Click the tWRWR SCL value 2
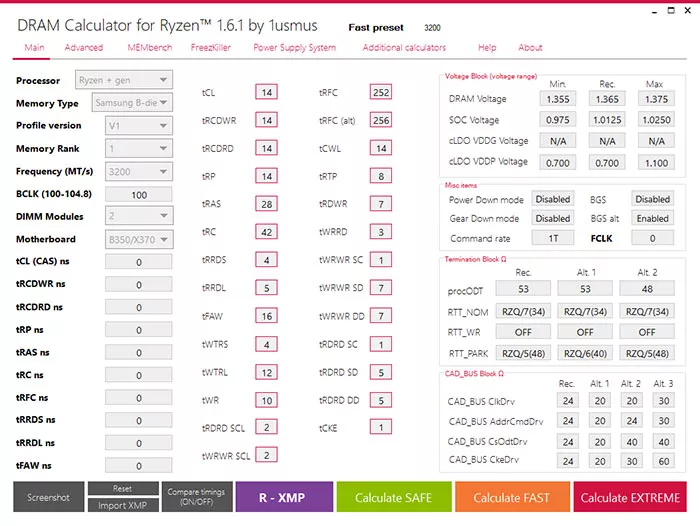Viewport: 700px width, 526px height. [x=267, y=455]
